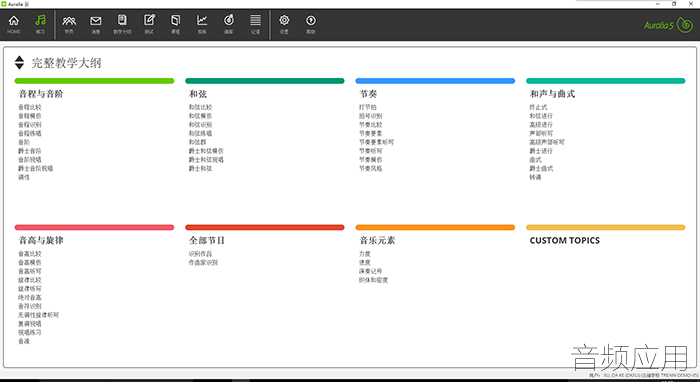Open the 音程比较 topic
This screenshot has height=382, width=700.
tap(29, 107)
